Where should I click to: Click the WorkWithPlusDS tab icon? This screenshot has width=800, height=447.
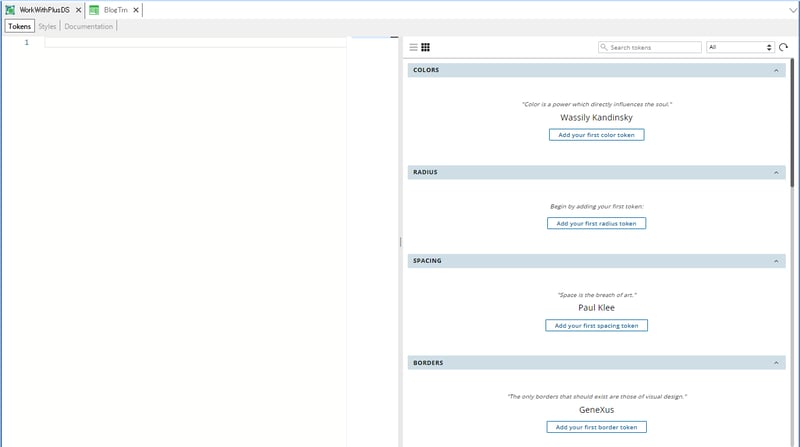pyautogui.click(x=10, y=9)
